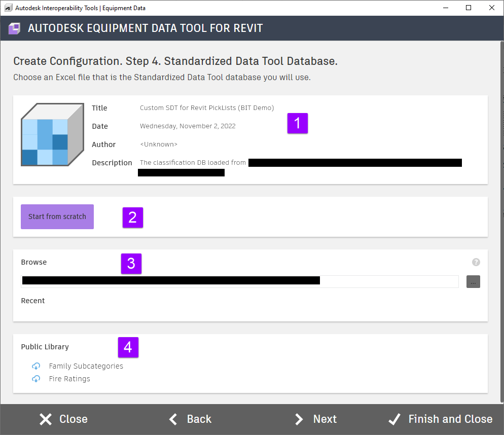Click the database cube thumbnail image
504x435 pixels.
click(52, 135)
